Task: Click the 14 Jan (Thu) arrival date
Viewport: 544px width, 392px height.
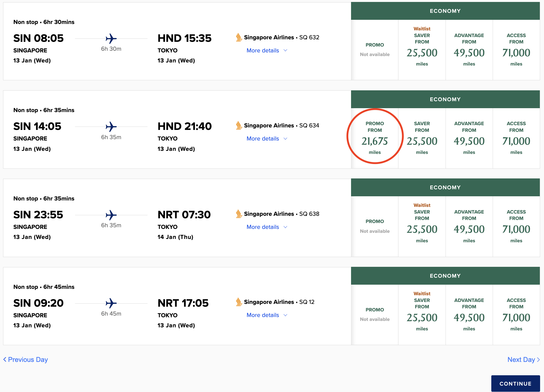Action: point(175,237)
